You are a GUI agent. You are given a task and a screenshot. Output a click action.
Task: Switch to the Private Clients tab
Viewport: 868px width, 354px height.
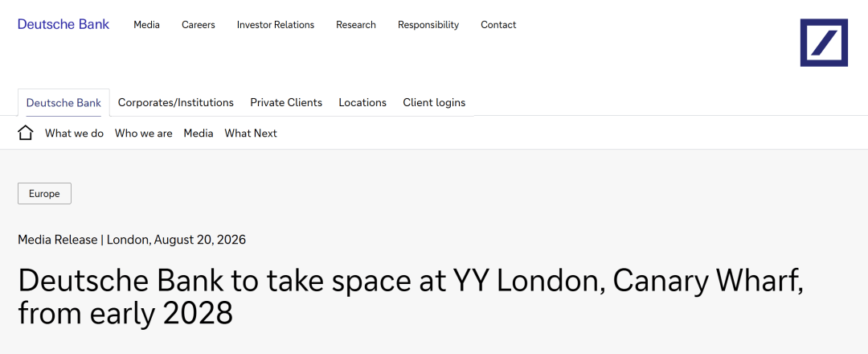coord(286,102)
